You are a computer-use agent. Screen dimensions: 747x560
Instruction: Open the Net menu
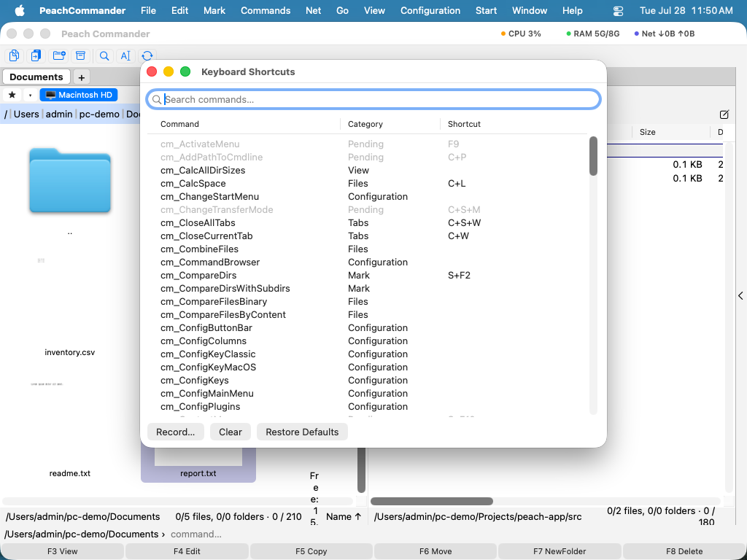coord(314,10)
